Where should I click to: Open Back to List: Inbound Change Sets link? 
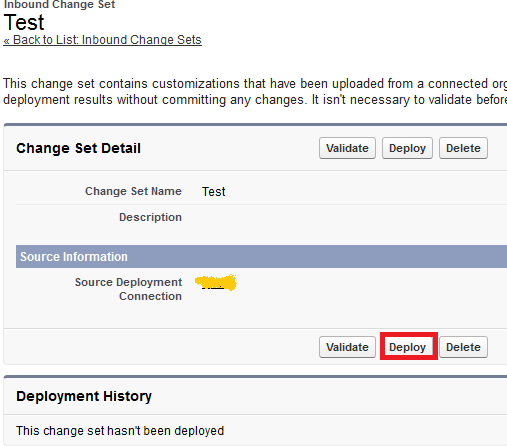pos(102,40)
